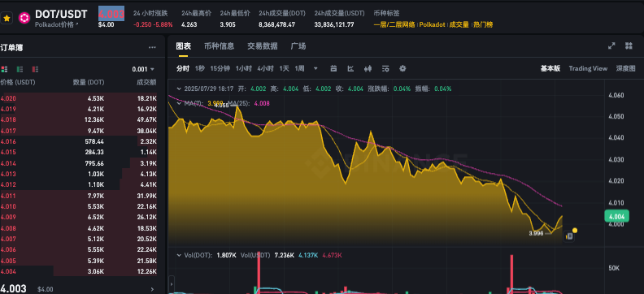Toggle the favorite star for DOT/USDT
The width and height of the screenshot is (644, 294).
click(7, 19)
